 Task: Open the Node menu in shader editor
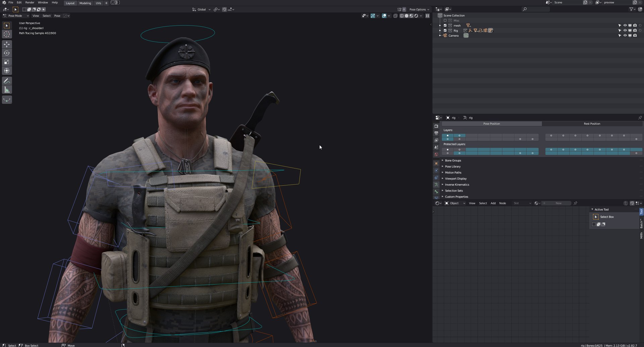pos(502,203)
